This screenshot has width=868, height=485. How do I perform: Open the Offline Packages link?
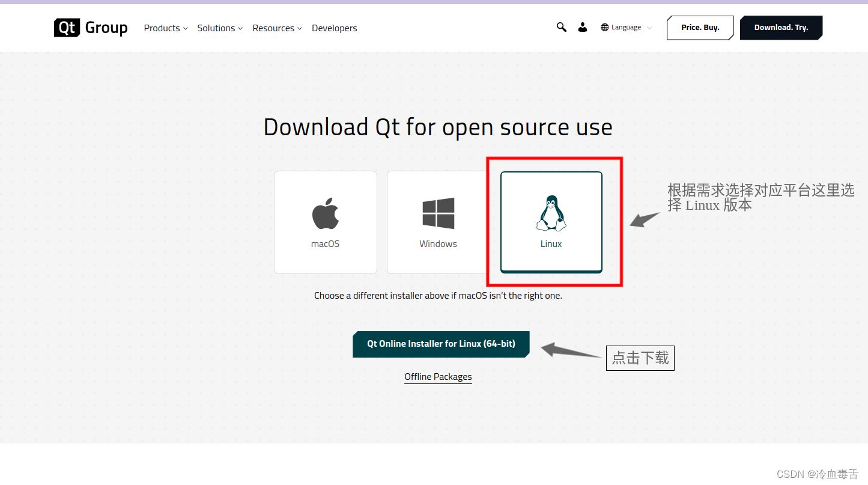pos(438,377)
